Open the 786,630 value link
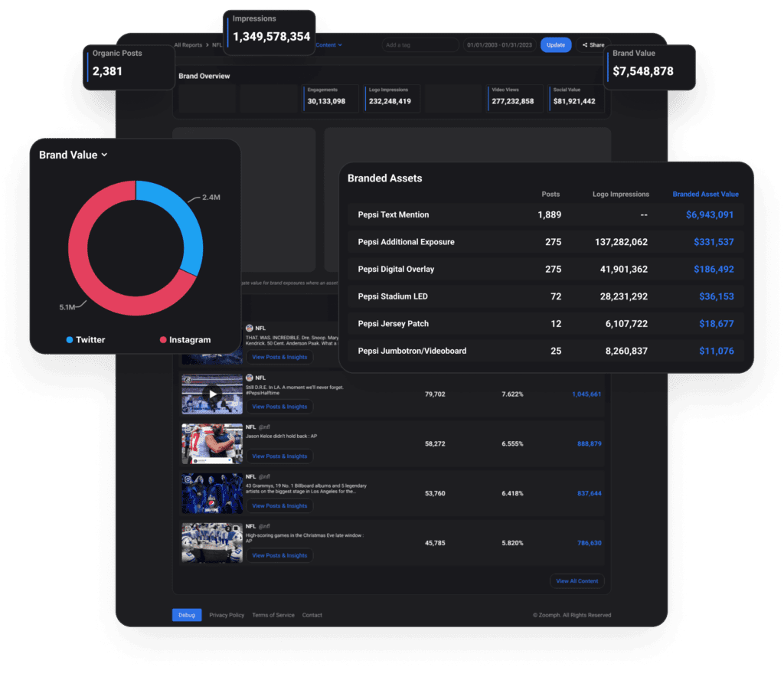 [589, 543]
